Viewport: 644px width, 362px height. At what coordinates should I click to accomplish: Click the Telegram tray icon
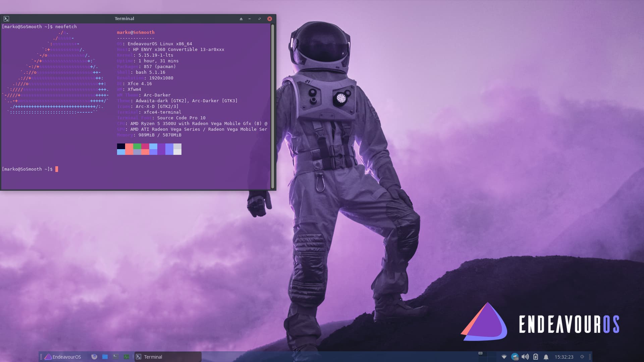coord(515,357)
